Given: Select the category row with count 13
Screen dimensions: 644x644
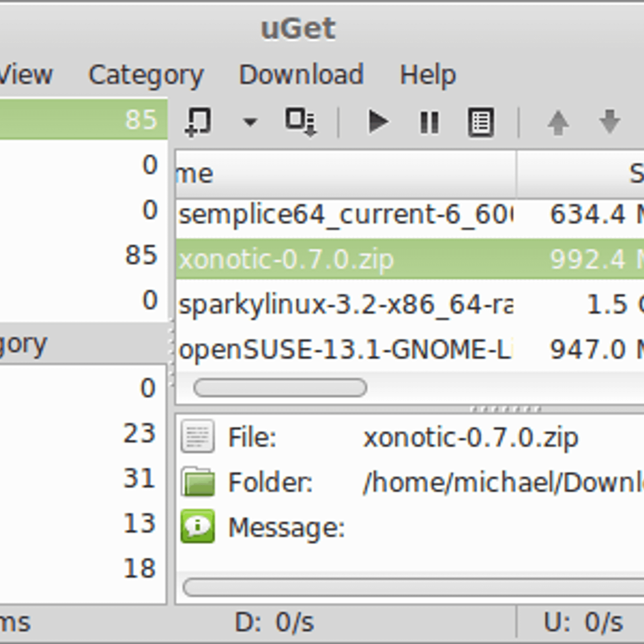Looking at the screenshot, I should 83,523.
